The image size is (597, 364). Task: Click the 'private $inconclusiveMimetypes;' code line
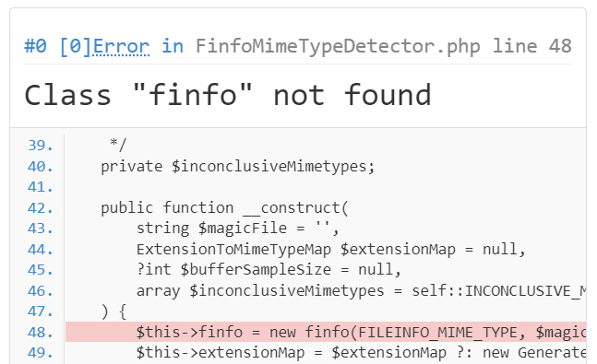pos(237,167)
